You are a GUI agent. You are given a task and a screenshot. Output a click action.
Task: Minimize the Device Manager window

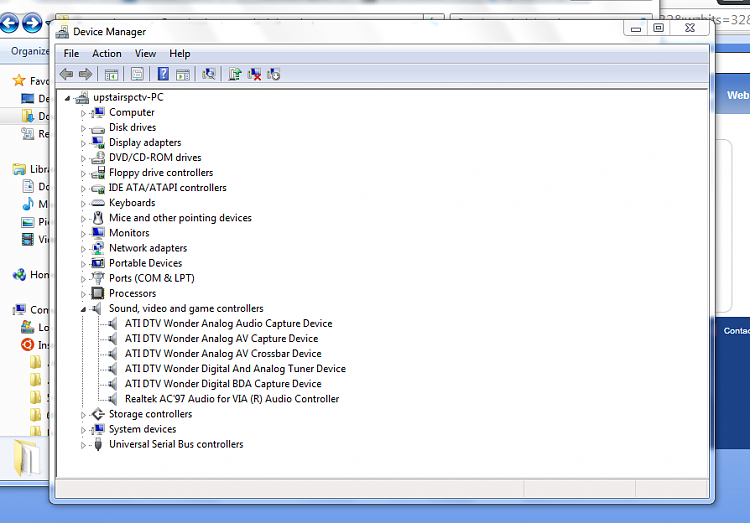click(x=636, y=28)
